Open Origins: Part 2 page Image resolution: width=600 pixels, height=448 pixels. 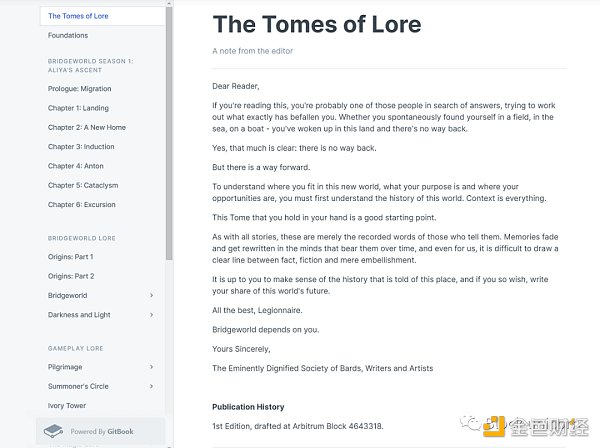coord(71,276)
